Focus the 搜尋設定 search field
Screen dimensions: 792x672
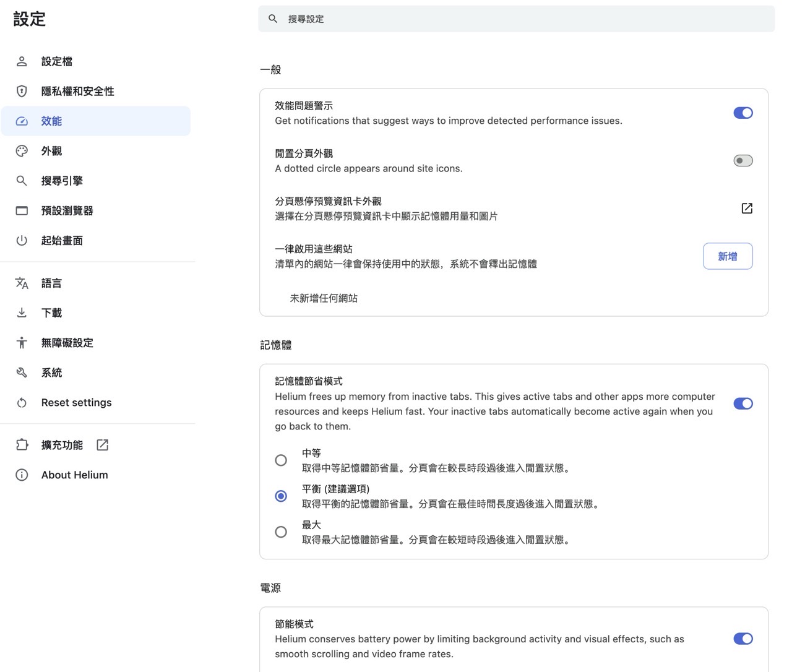point(516,19)
